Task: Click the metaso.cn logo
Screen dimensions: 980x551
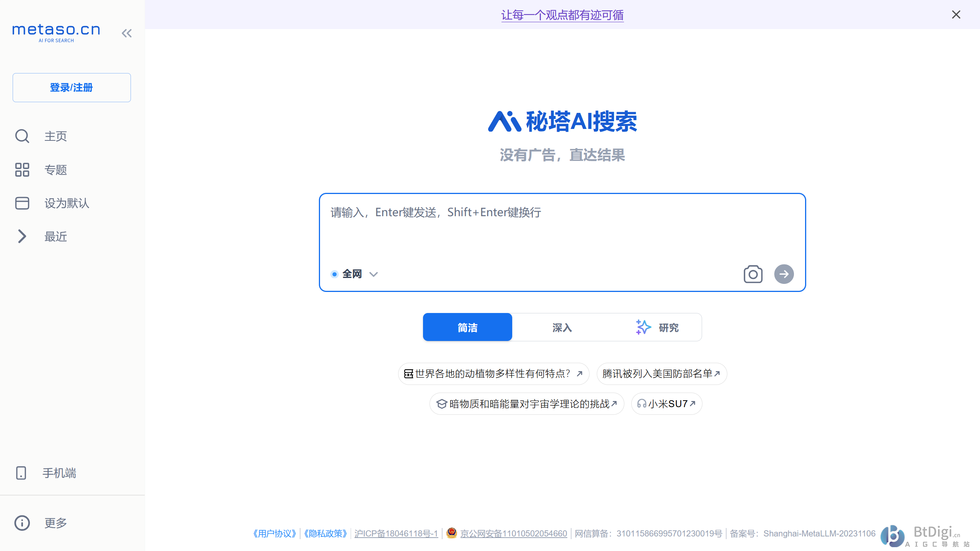Action: coord(56,33)
